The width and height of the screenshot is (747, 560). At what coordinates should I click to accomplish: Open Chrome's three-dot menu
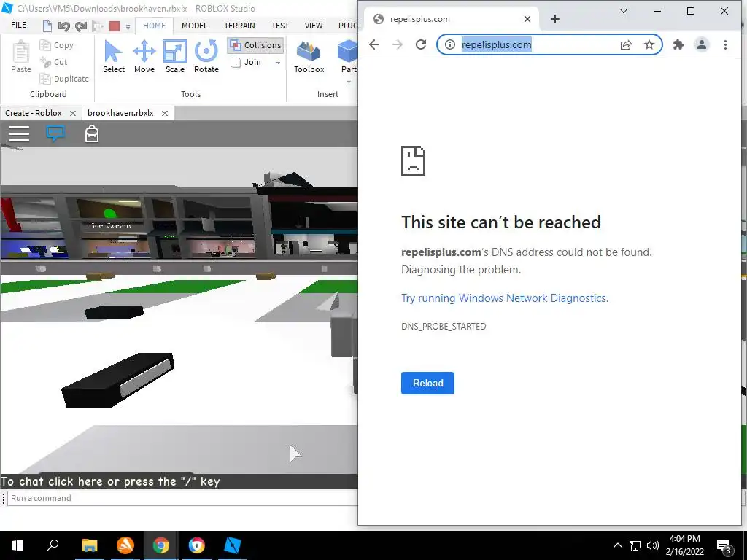tap(725, 44)
